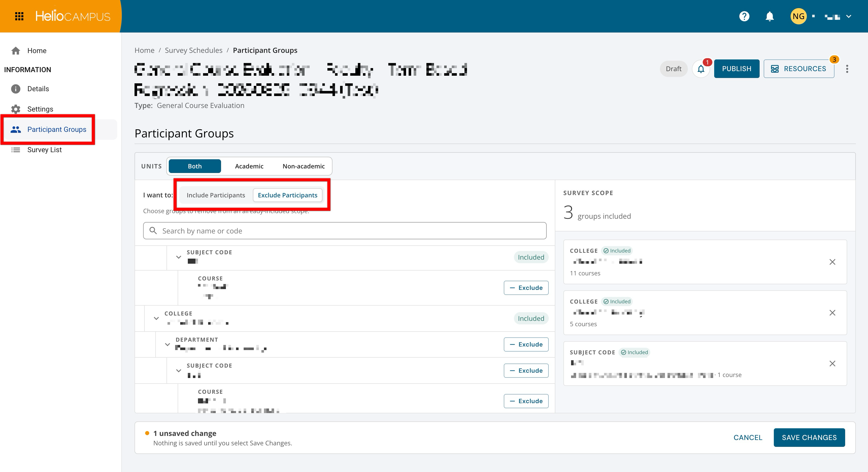868x472 pixels.
Task: Click the Publish button
Action: (x=737, y=69)
